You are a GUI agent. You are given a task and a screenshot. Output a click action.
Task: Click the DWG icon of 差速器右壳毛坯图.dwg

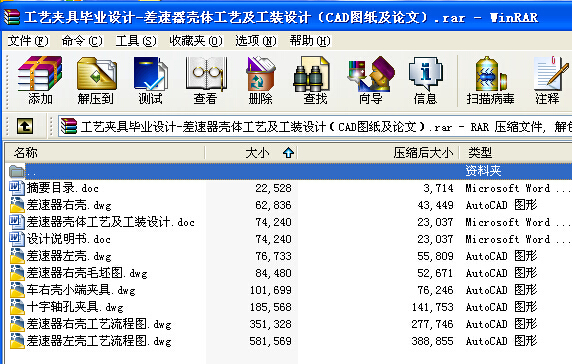(17, 273)
